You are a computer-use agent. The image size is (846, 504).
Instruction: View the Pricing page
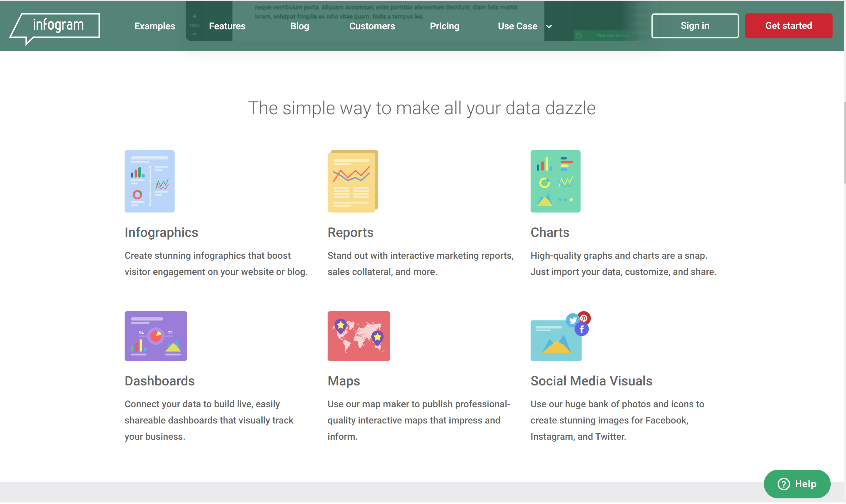click(444, 26)
